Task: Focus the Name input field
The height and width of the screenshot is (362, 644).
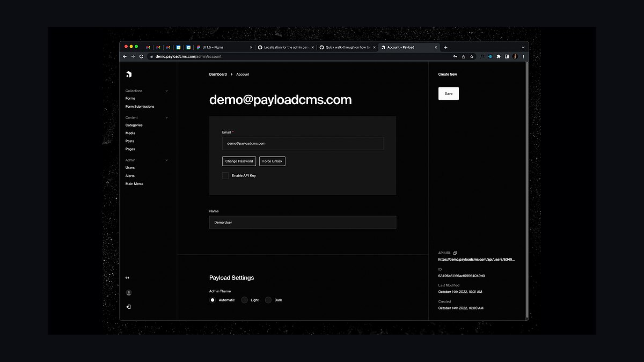Action: point(303,222)
